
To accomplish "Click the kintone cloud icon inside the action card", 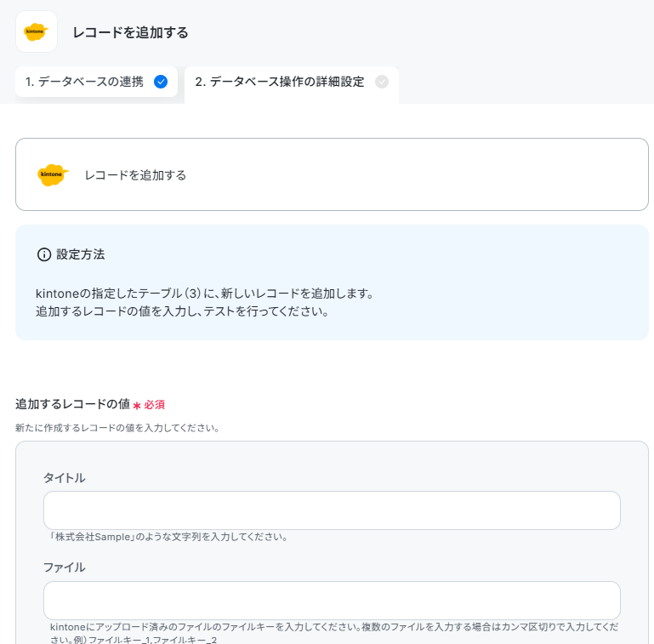I will pos(53,174).
